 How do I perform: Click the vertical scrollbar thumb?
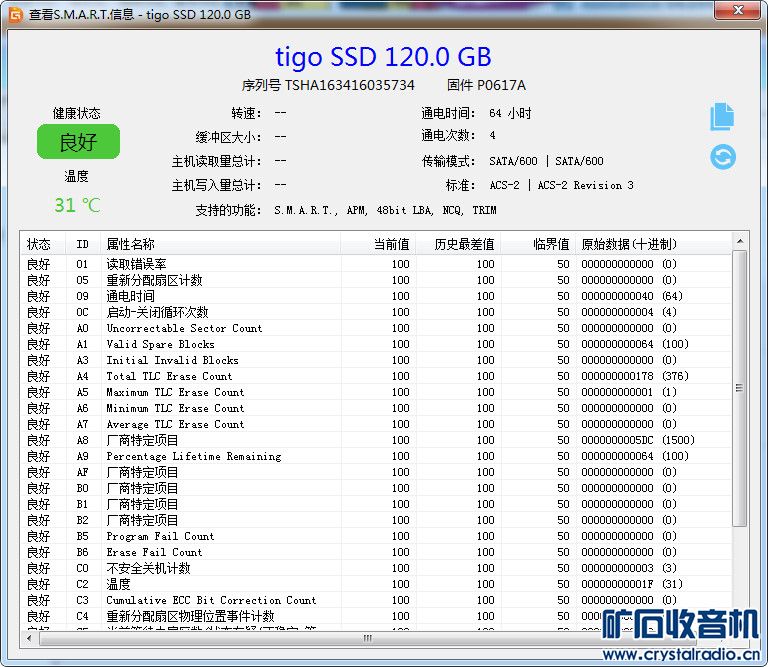740,388
